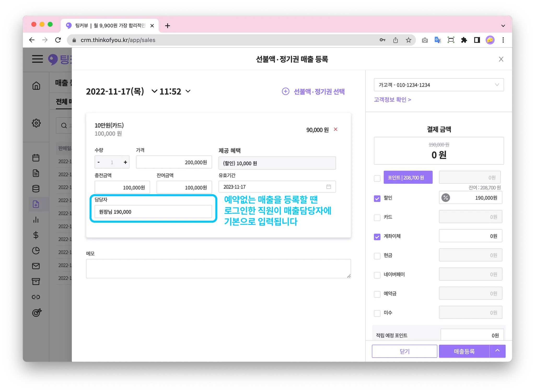The height and width of the screenshot is (392, 535).
Task: Open the settings gear in sidebar
Action: (x=36, y=123)
